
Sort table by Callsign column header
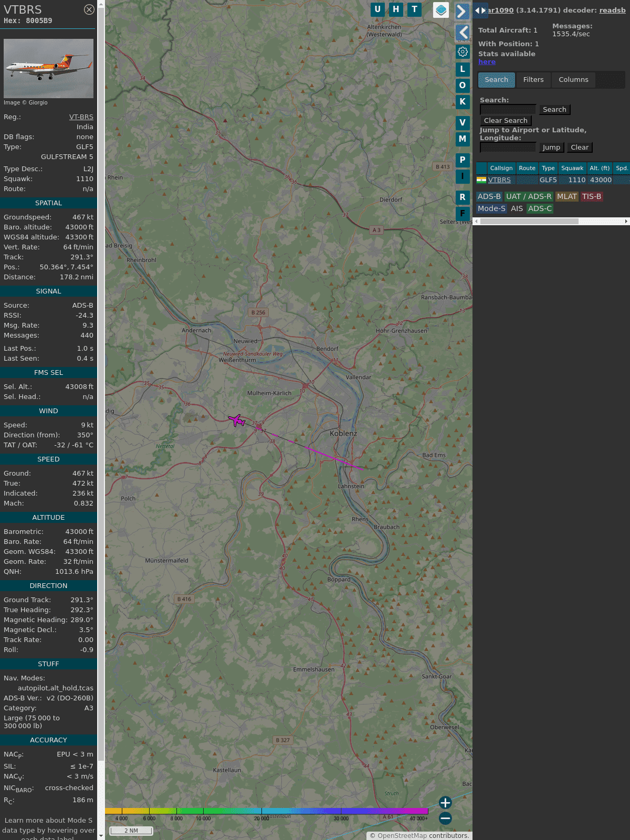tap(501, 168)
